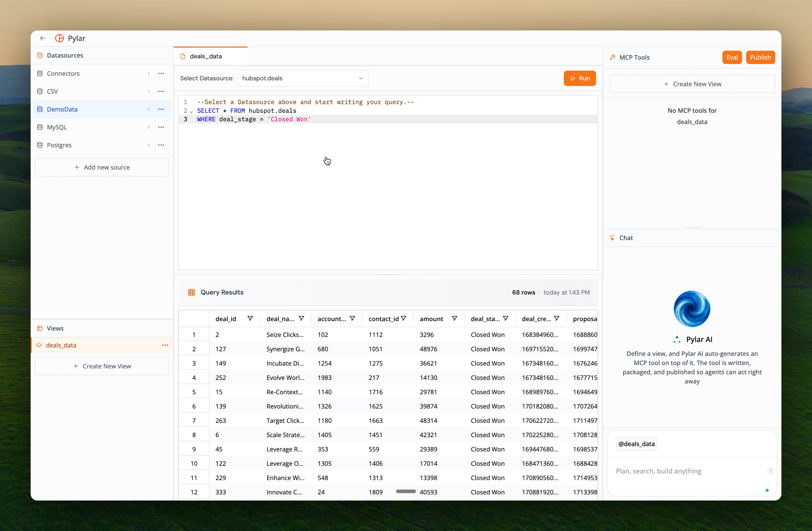Viewport: 812px width, 531px height.
Task: Switch to the deals_data editor tab
Action: 205,56
